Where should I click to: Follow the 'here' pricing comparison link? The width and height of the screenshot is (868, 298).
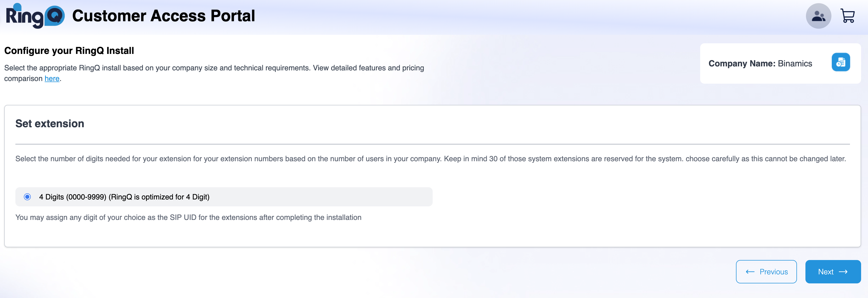pyautogui.click(x=52, y=79)
